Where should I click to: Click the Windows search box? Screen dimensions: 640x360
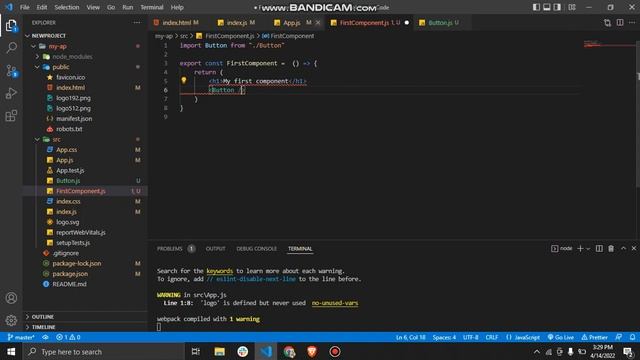(x=105, y=352)
